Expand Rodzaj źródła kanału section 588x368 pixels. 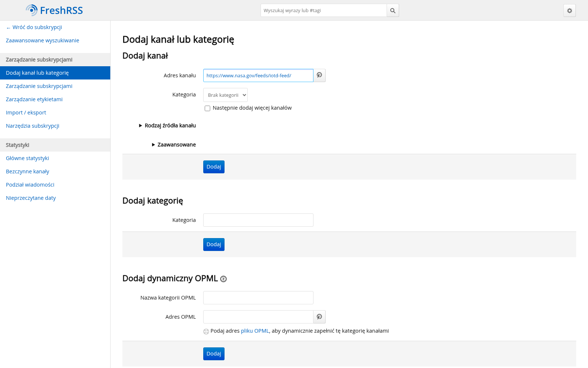coord(167,125)
